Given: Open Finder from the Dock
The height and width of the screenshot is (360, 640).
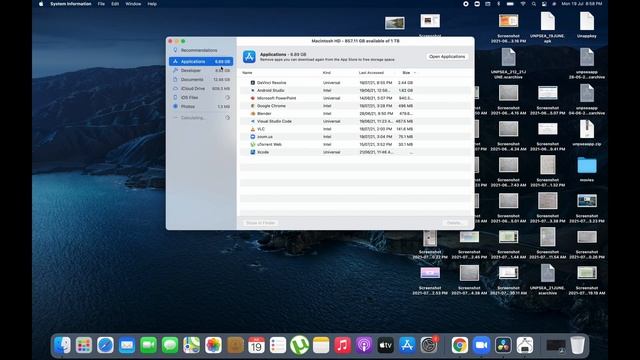Looking at the screenshot, I should pos(62,345).
